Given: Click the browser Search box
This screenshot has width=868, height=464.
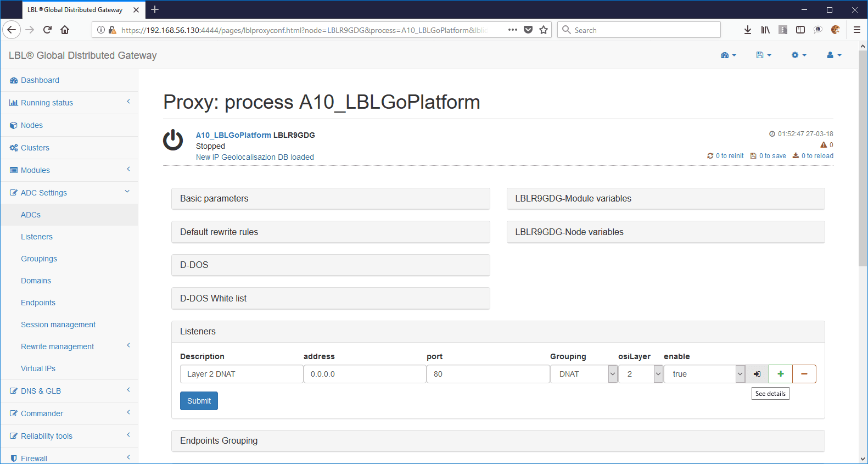Looking at the screenshot, I should pyautogui.click(x=639, y=30).
